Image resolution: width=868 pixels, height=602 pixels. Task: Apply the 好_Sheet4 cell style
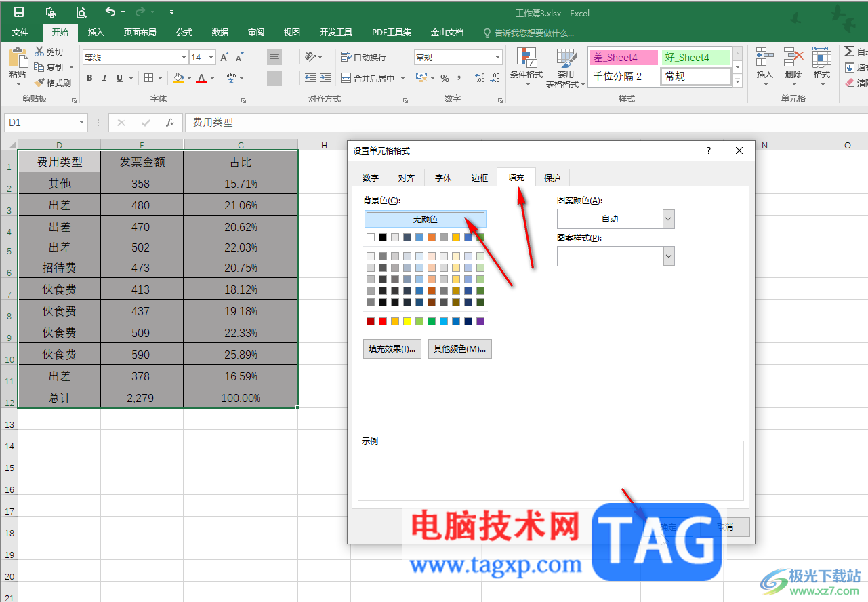696,58
